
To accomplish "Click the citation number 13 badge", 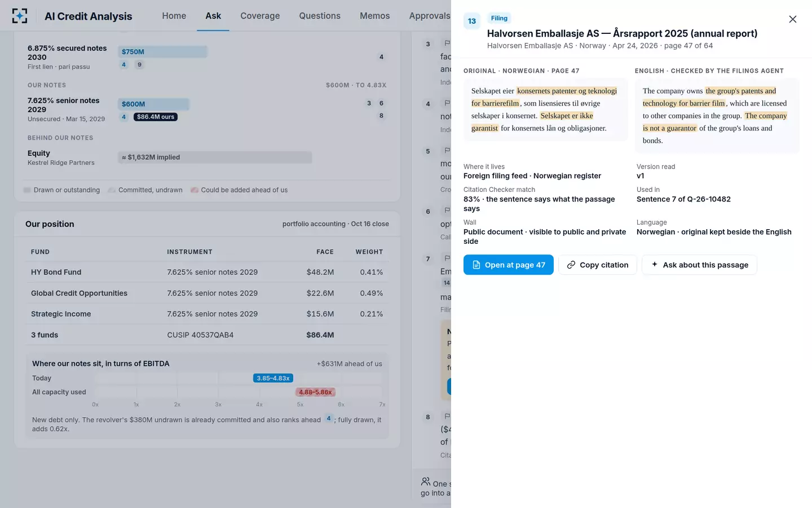I will click(472, 21).
